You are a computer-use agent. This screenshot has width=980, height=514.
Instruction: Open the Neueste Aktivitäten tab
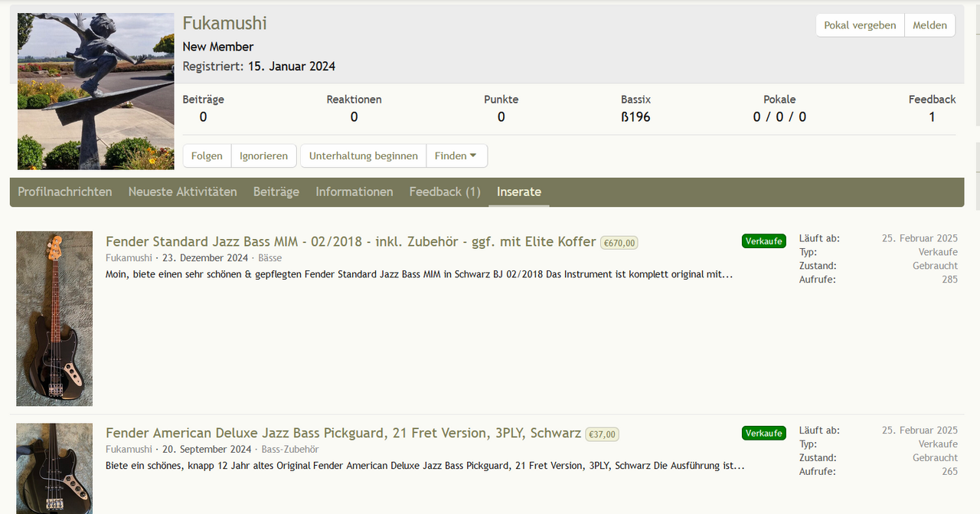pyautogui.click(x=183, y=192)
